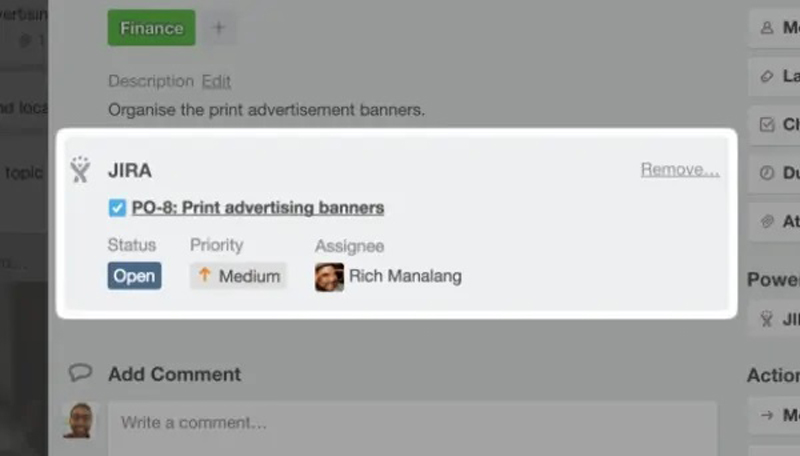Image resolution: width=800 pixels, height=456 pixels.
Task: Click Rich Manalang's assignee avatar
Action: (329, 277)
